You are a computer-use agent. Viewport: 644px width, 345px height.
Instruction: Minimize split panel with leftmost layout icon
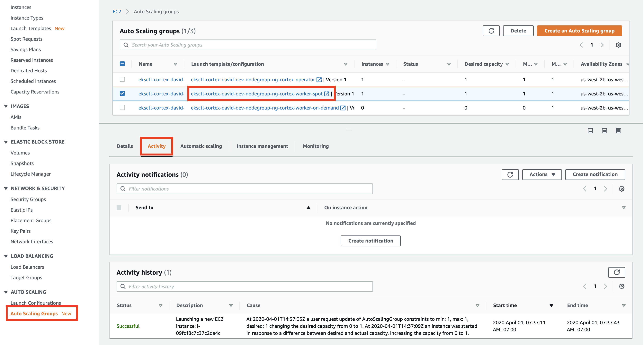(590, 131)
